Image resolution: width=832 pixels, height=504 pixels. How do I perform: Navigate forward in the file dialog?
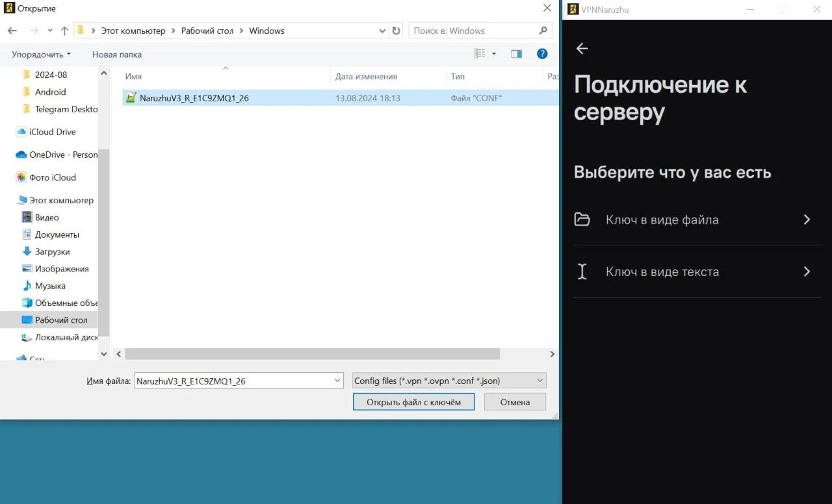(34, 31)
